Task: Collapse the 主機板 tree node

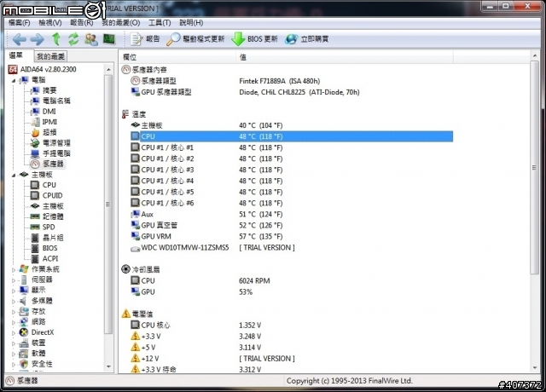Action: (14, 175)
